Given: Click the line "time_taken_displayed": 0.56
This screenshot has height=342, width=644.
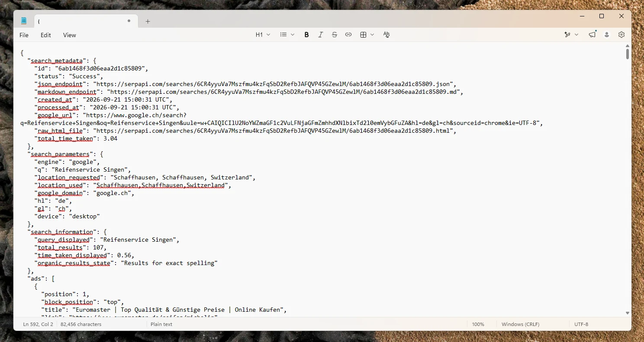Looking at the screenshot, I should click(x=84, y=256).
